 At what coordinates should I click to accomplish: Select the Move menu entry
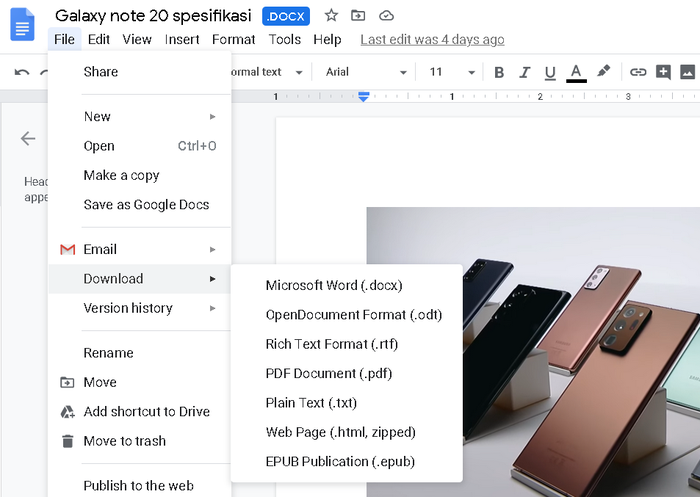[140, 383]
